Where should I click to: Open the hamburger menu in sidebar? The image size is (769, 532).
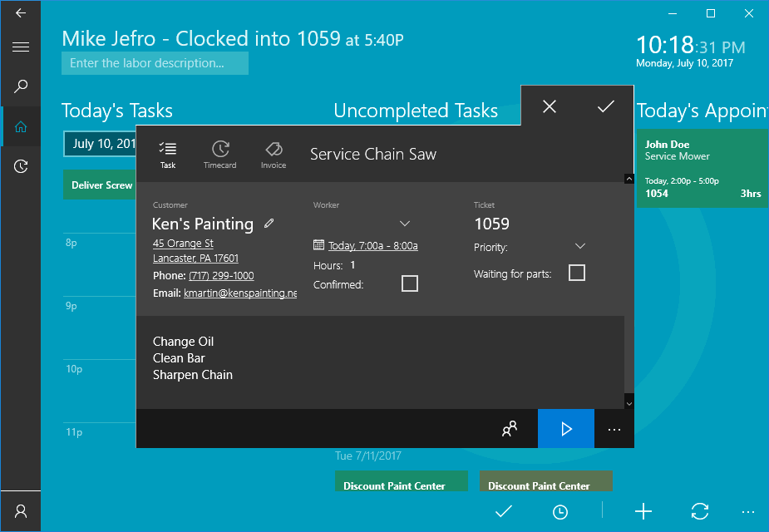(21, 47)
